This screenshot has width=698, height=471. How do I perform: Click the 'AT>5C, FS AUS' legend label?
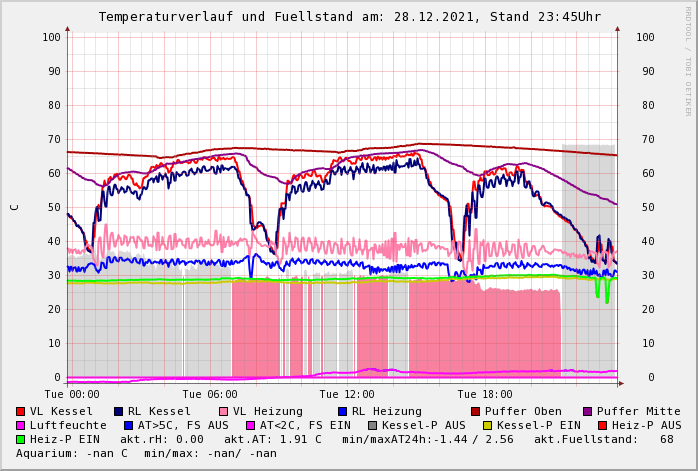click(x=183, y=425)
